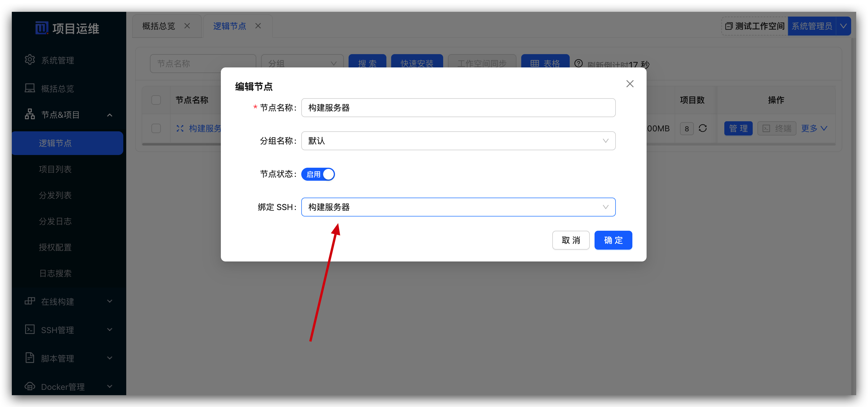Image resolution: width=868 pixels, height=407 pixels.
Task: Disable the 节点状态 enable switch
Action: click(x=318, y=174)
